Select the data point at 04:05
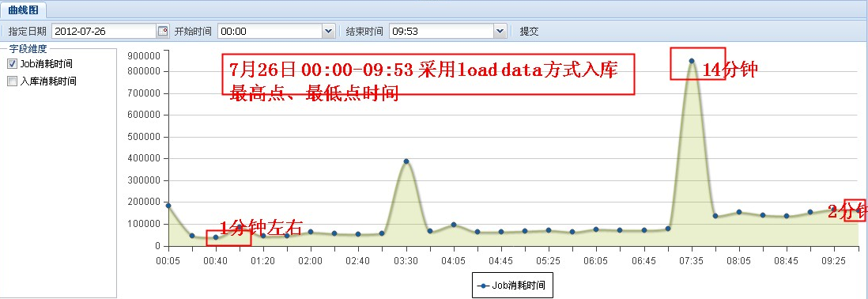 (454, 225)
